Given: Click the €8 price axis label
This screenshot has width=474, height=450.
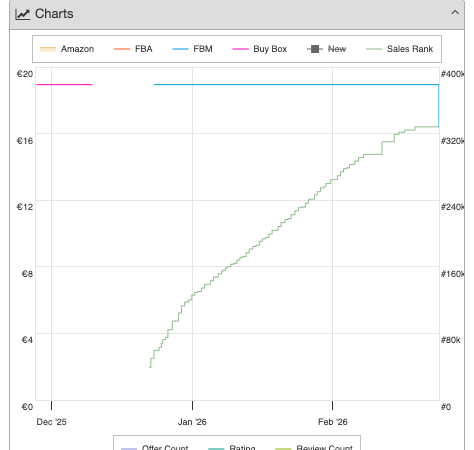Looking at the screenshot, I should (x=27, y=274).
